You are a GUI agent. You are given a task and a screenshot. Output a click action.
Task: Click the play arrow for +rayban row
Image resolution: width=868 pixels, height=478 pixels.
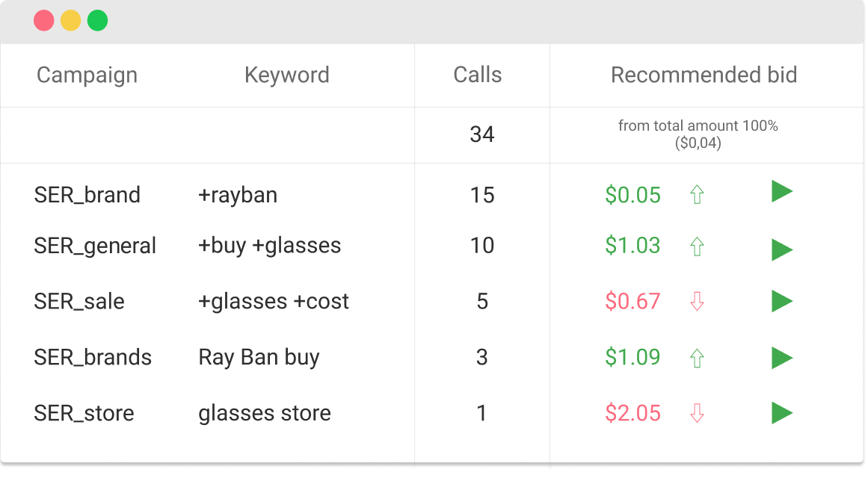tap(781, 191)
